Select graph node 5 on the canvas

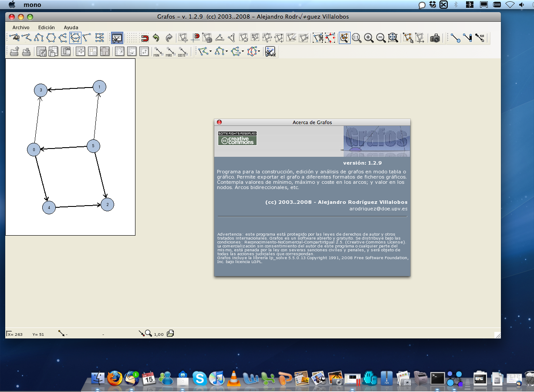(94, 146)
